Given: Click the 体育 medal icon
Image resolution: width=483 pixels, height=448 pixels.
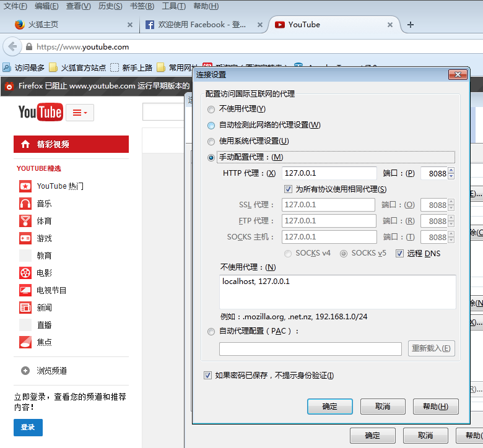Looking at the screenshot, I should (25, 221).
